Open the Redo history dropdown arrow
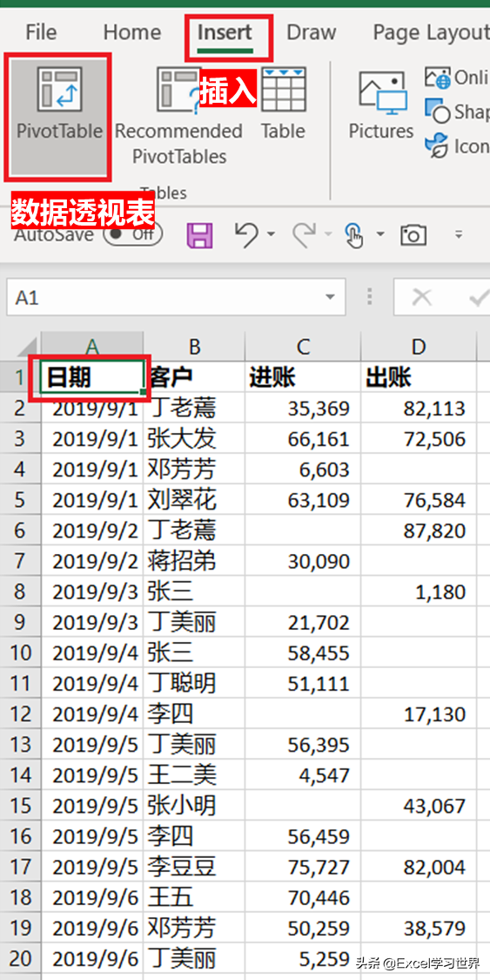490x980 pixels. [328, 235]
